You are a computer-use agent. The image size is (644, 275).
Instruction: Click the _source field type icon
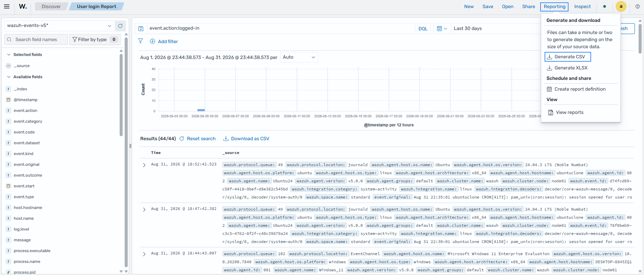click(8, 66)
